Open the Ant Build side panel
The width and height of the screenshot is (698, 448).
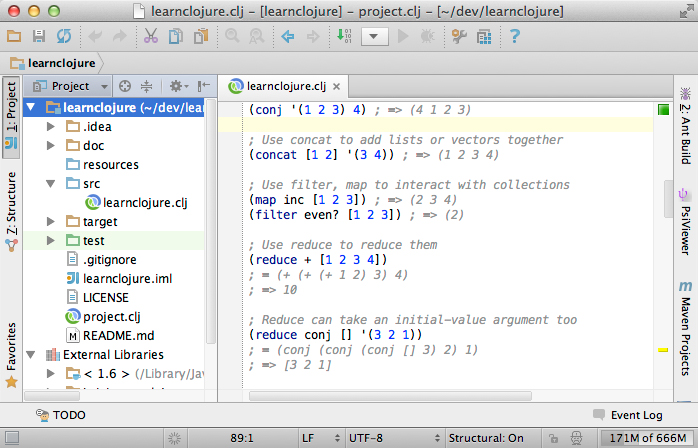point(686,126)
